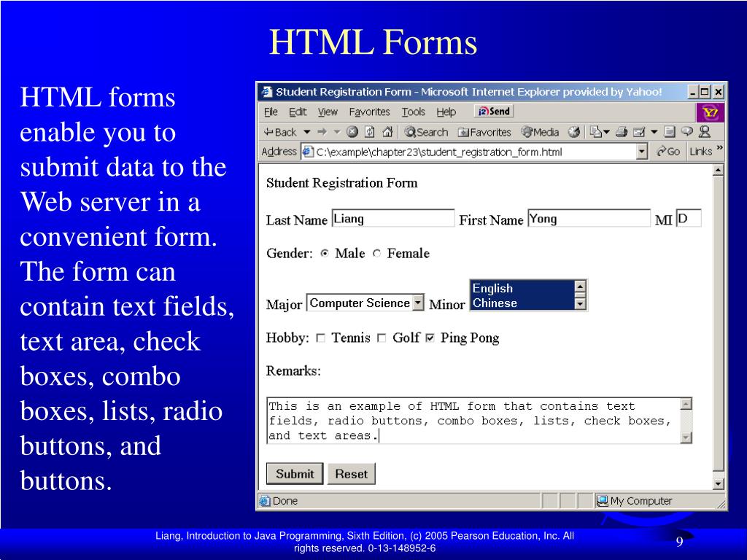Image resolution: width=747 pixels, height=560 pixels.
Task: Go to Home page via house icon
Action: (x=387, y=132)
